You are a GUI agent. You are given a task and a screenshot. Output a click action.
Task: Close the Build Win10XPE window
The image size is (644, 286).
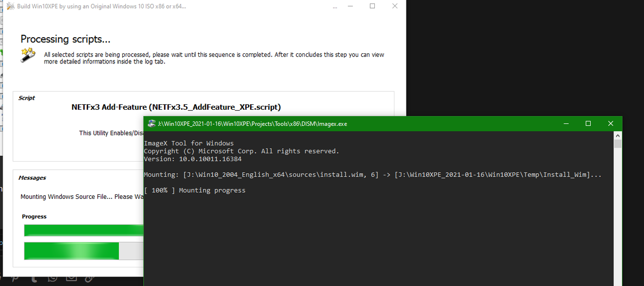(395, 7)
